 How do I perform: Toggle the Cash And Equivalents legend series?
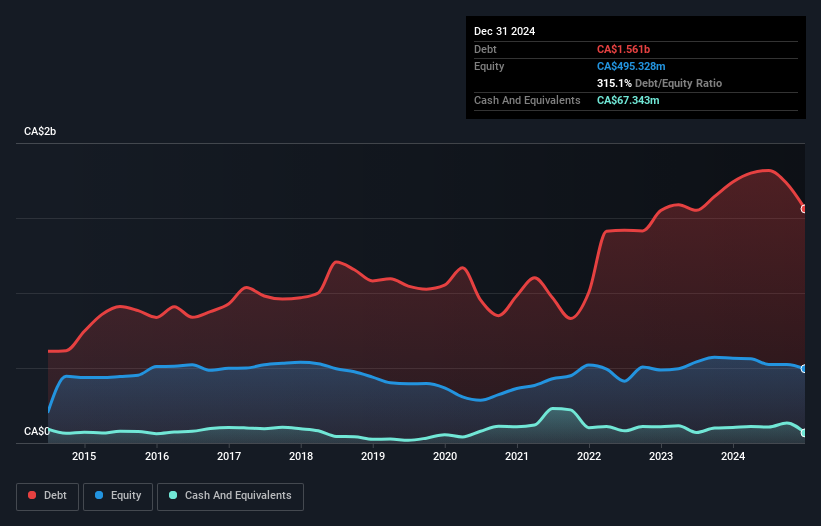230,496
